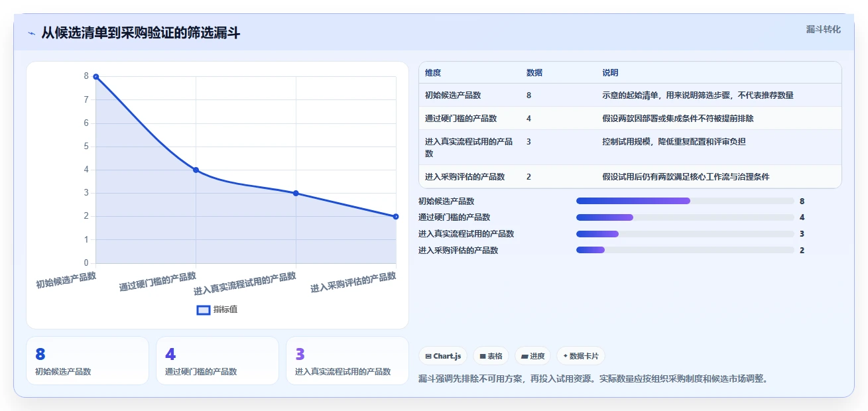Click progress bar for 通过硬门槛的产品数
Image resolution: width=868 pixels, height=411 pixels.
click(685, 217)
